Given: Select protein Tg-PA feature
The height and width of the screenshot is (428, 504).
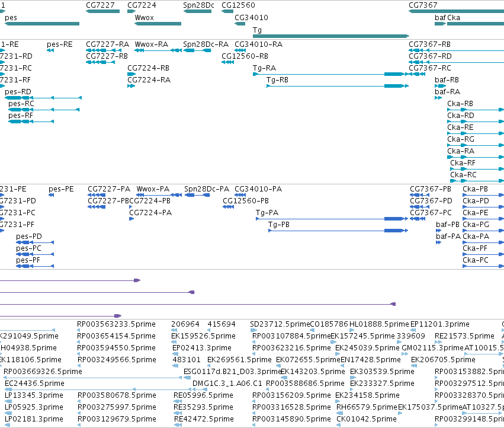Looking at the screenshot, I should click(x=332, y=219).
